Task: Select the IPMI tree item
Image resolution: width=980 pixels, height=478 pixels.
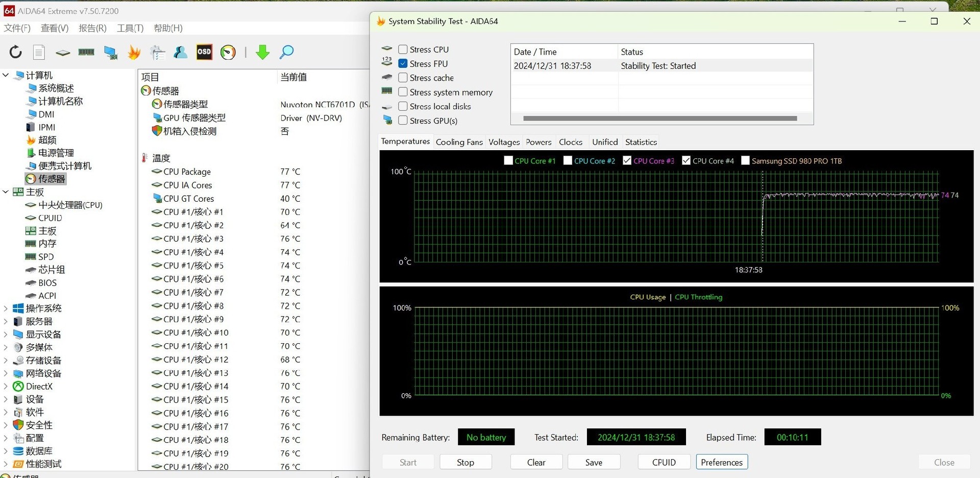Action: point(46,127)
